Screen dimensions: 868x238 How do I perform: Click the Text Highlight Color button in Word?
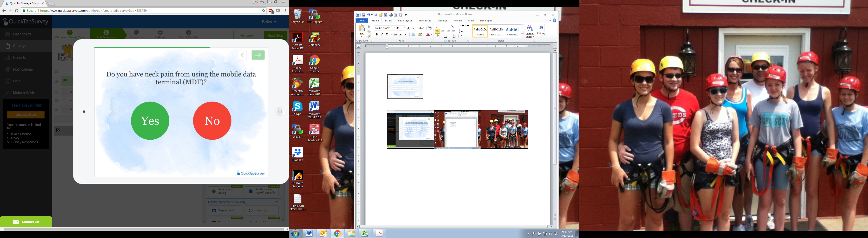click(x=420, y=35)
